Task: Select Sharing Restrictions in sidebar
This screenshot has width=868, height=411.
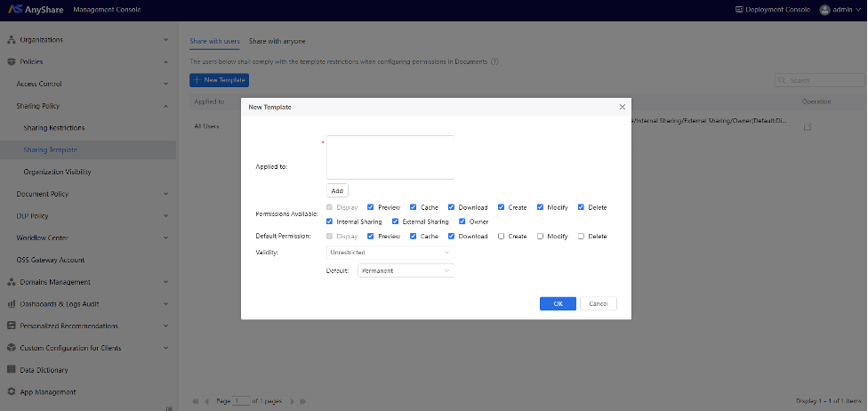Action: [x=54, y=128]
